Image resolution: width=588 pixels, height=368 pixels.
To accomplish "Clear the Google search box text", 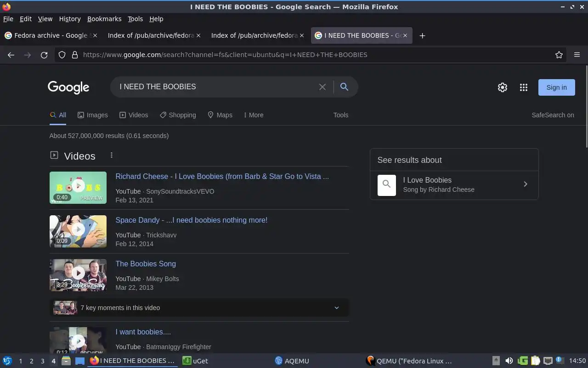I will 322,87.
